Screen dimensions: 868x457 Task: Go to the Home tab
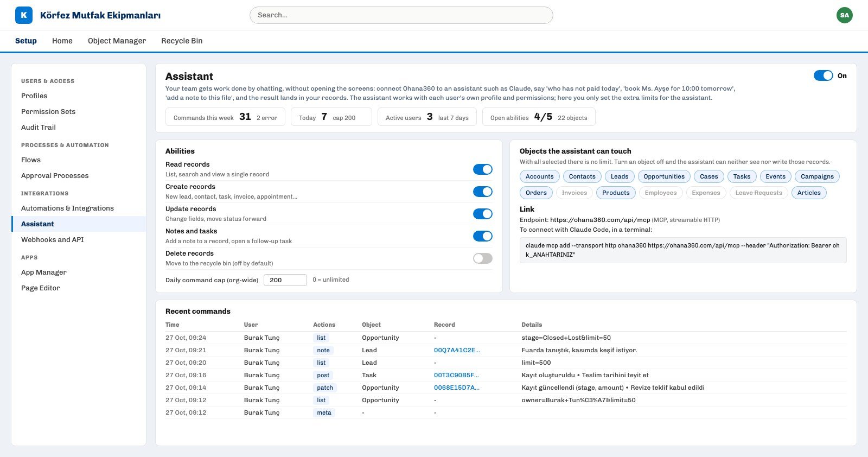point(62,41)
